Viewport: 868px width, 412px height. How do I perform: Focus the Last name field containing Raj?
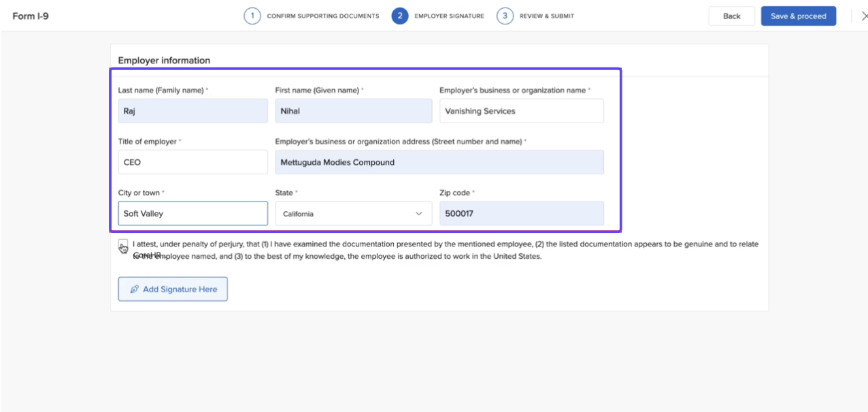click(x=193, y=111)
